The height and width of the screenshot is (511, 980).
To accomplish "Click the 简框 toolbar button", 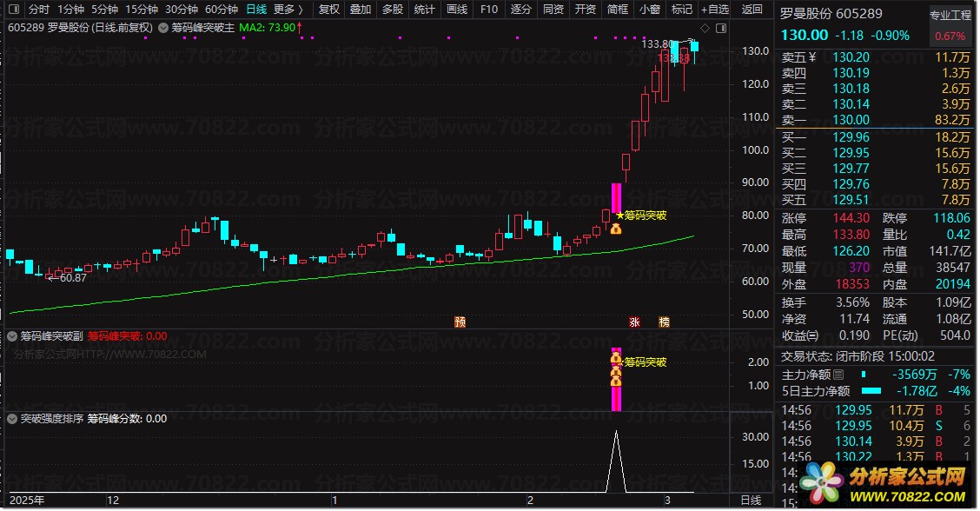I will click(618, 10).
